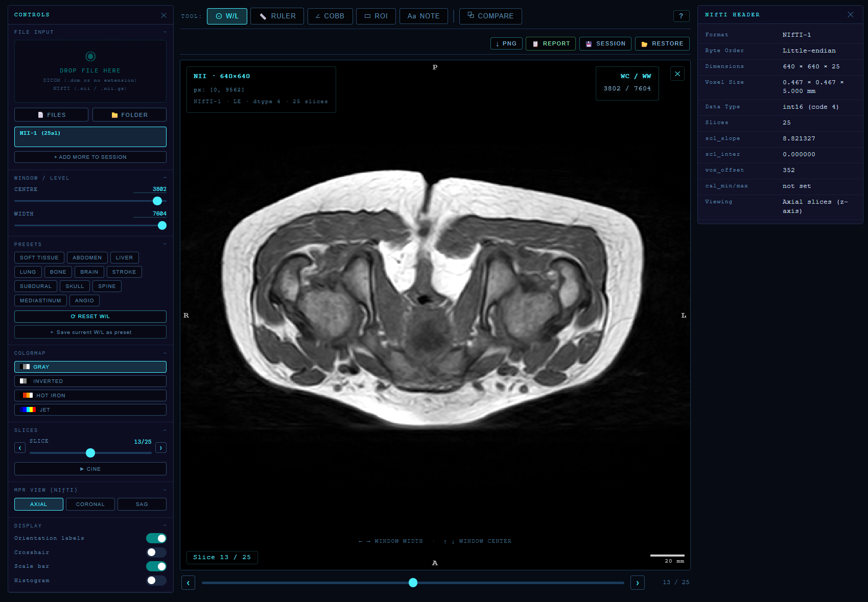Close the NIfTI Header panel
868x602 pixels.
(850, 15)
